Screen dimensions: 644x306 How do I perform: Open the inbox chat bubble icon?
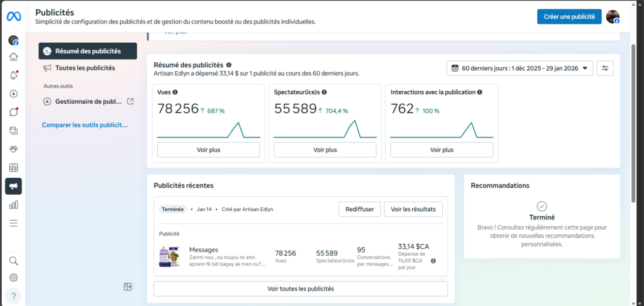(13, 112)
